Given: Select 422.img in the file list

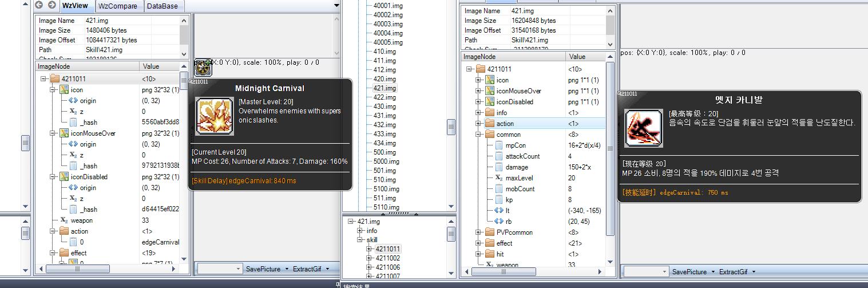Looking at the screenshot, I should click(384, 97).
